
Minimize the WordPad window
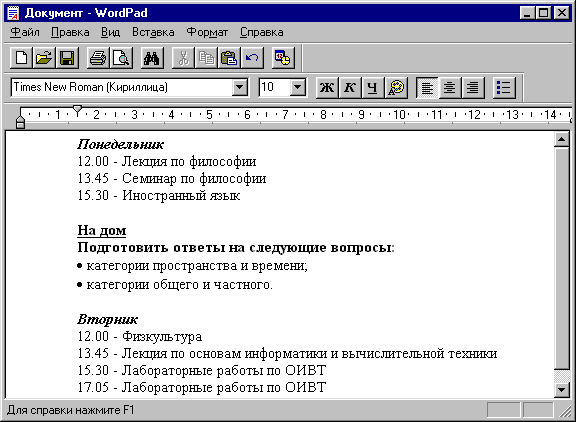pyautogui.click(x=527, y=13)
